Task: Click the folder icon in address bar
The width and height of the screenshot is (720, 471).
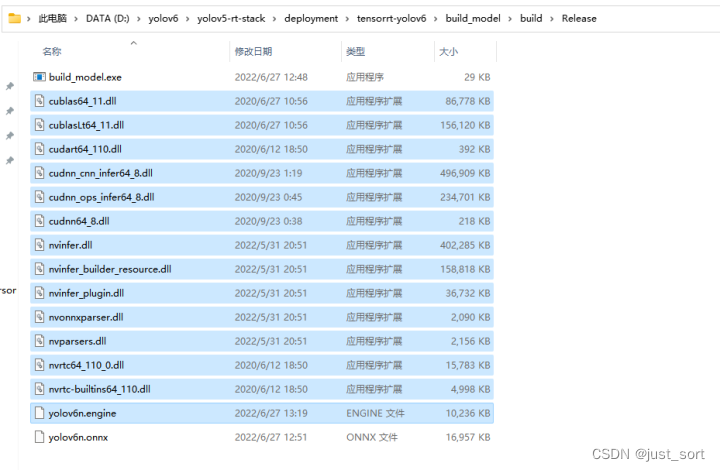Action: [15, 18]
